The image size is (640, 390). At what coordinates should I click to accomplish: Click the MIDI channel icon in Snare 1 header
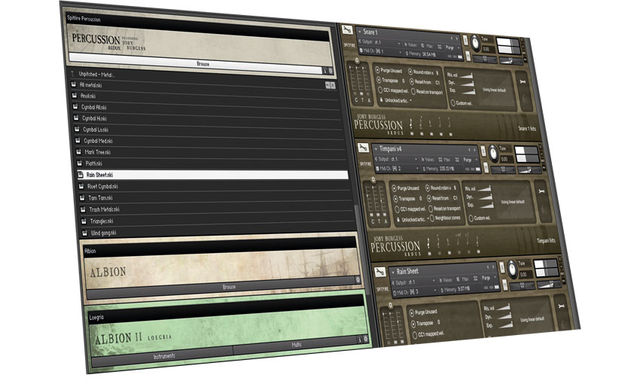click(361, 51)
